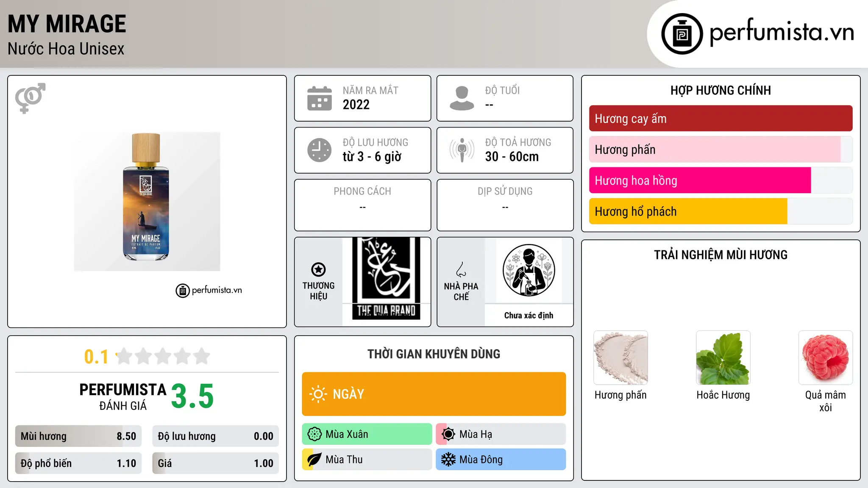Select the Hoắc Hương patchouli leaf image
868x488 pixels.
(x=723, y=358)
